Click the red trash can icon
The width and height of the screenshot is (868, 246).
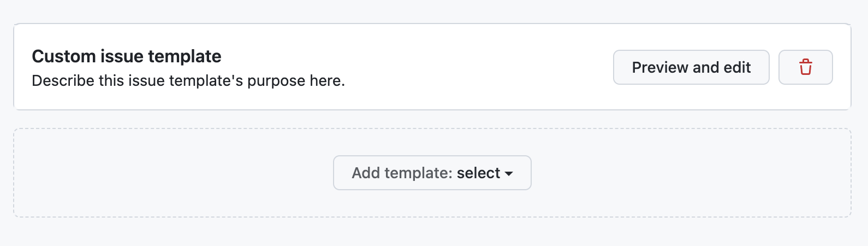click(805, 67)
